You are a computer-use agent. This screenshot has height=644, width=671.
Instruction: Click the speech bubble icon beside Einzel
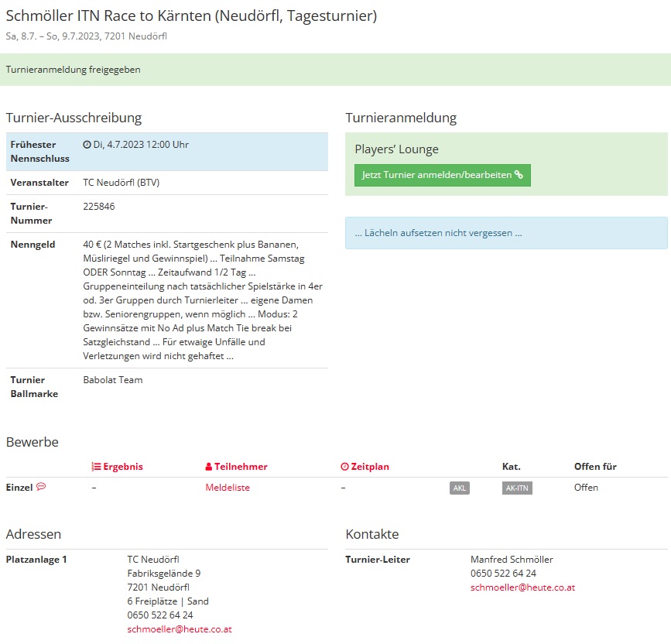41,487
